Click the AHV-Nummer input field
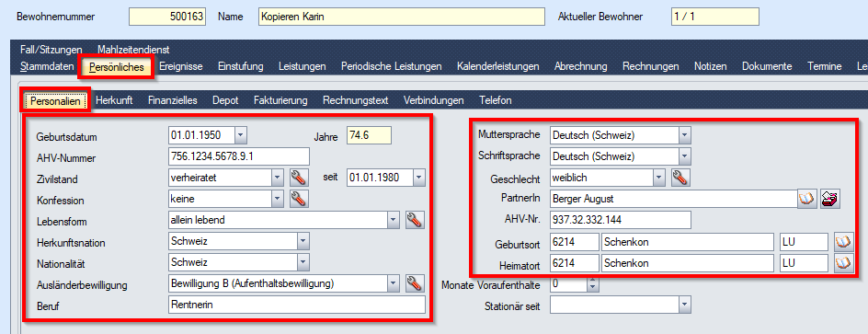Screen dimensions: 868x334 [x=238, y=156]
